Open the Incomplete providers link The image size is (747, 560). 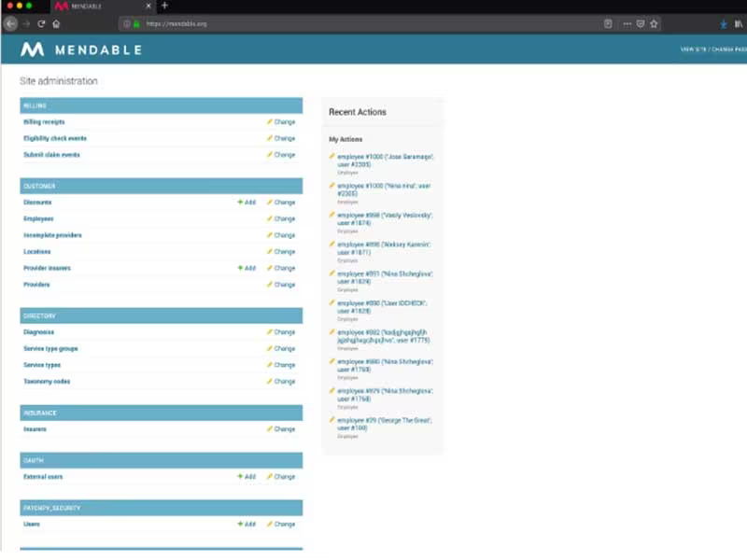52,235
